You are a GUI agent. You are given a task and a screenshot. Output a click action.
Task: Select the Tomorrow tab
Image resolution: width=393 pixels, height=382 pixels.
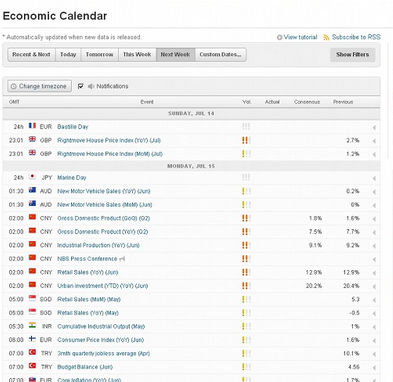pos(100,54)
